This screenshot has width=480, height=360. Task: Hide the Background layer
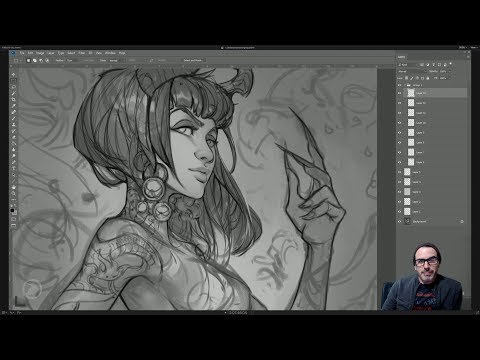pyautogui.click(x=399, y=221)
